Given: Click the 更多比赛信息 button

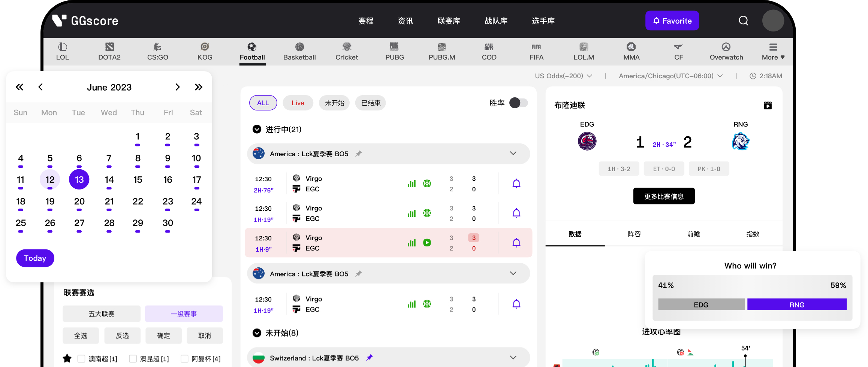Looking at the screenshot, I should (664, 196).
